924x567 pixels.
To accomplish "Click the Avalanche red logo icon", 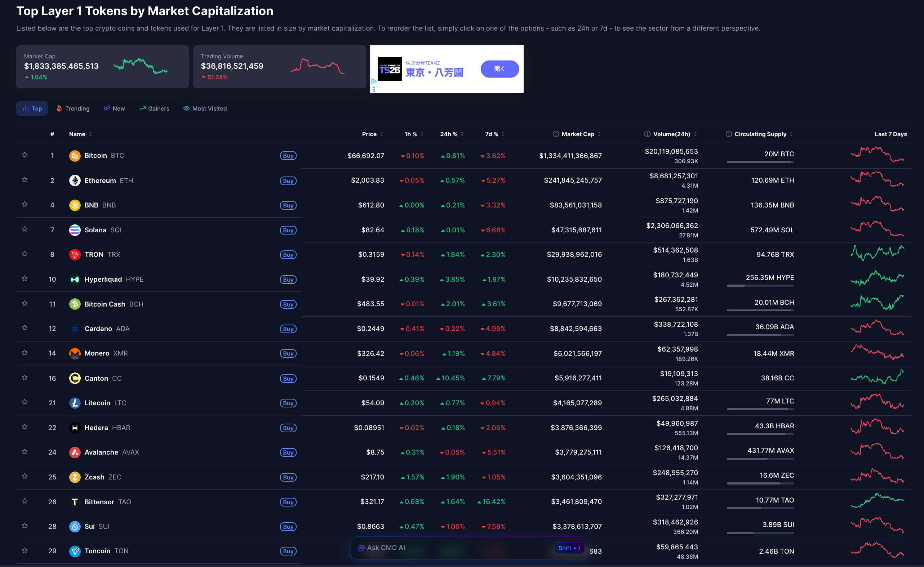I will pos(75,452).
